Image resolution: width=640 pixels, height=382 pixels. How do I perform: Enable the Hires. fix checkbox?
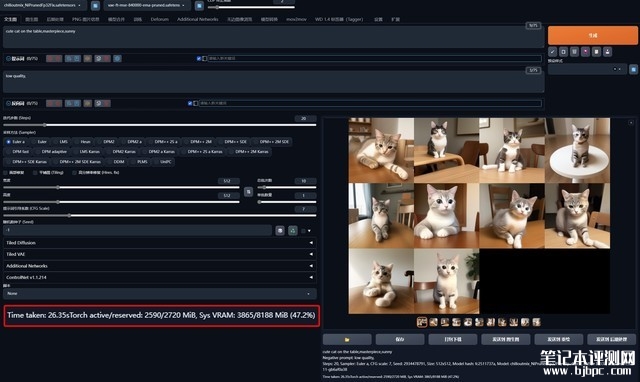click(74, 173)
